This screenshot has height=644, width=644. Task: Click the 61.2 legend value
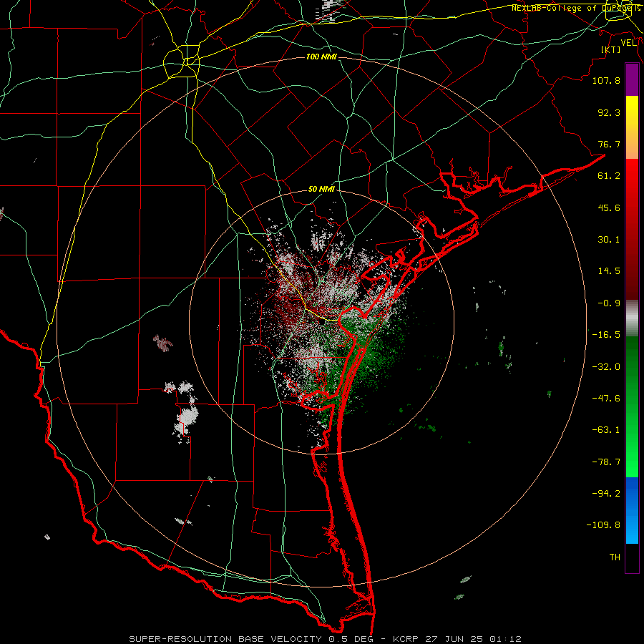point(609,176)
